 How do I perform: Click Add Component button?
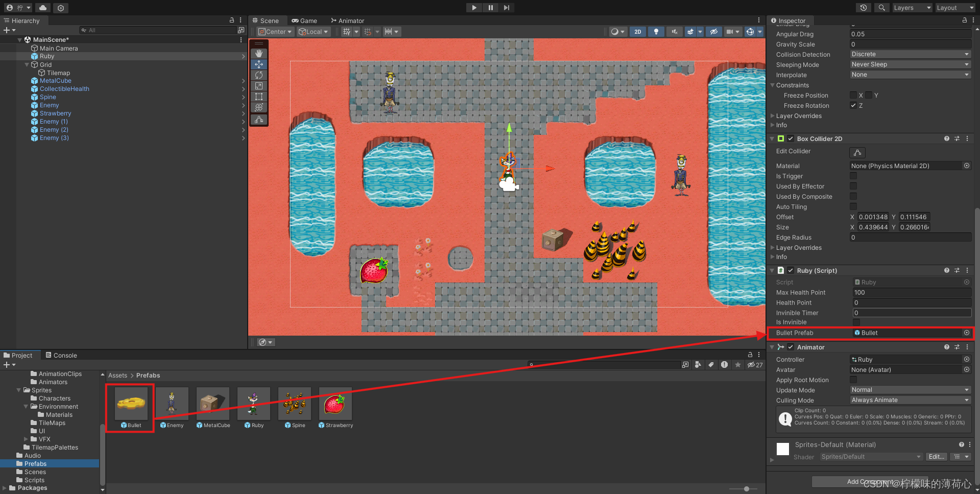[x=870, y=482]
